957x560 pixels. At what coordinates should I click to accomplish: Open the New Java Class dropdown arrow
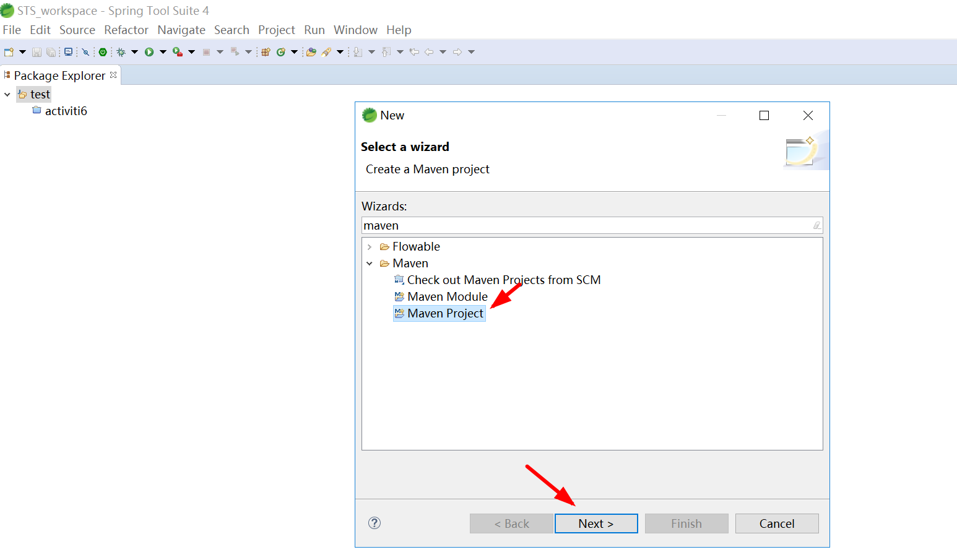tap(294, 52)
